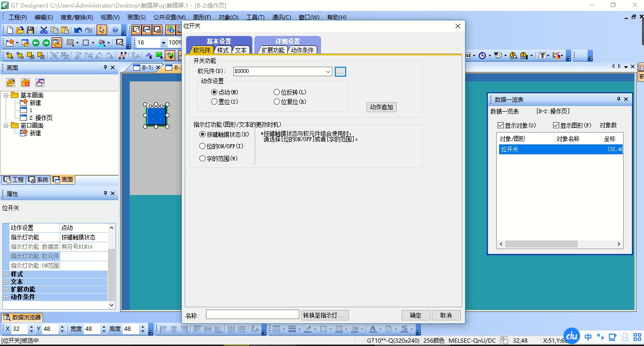Click the 确定 button to confirm
Image resolution: width=644 pixels, height=346 pixels.
click(x=415, y=315)
